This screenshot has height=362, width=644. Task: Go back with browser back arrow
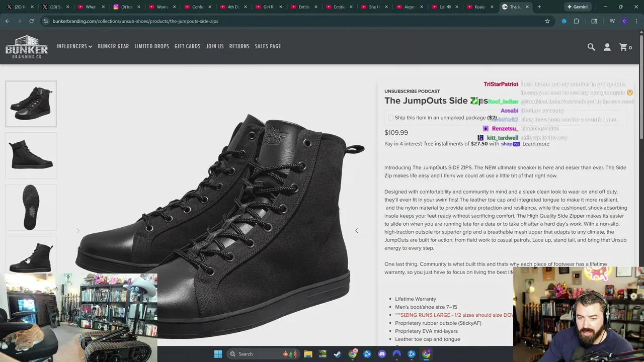tap(8, 21)
